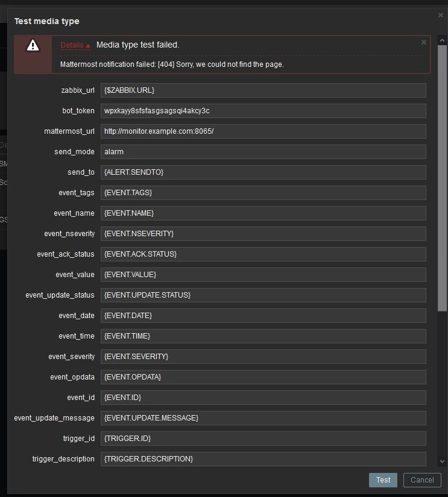Screen dimensions: 448x497
Task: Click the event_nseverity field
Action: (263, 234)
